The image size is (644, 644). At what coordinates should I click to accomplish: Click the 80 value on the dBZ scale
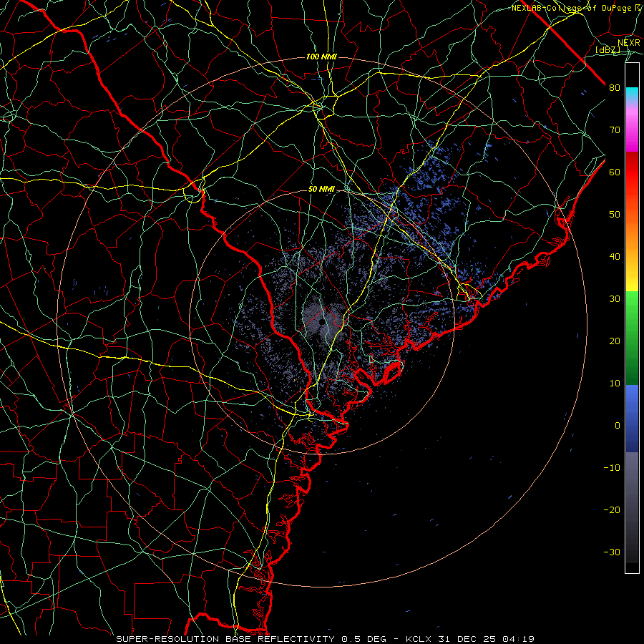point(615,88)
